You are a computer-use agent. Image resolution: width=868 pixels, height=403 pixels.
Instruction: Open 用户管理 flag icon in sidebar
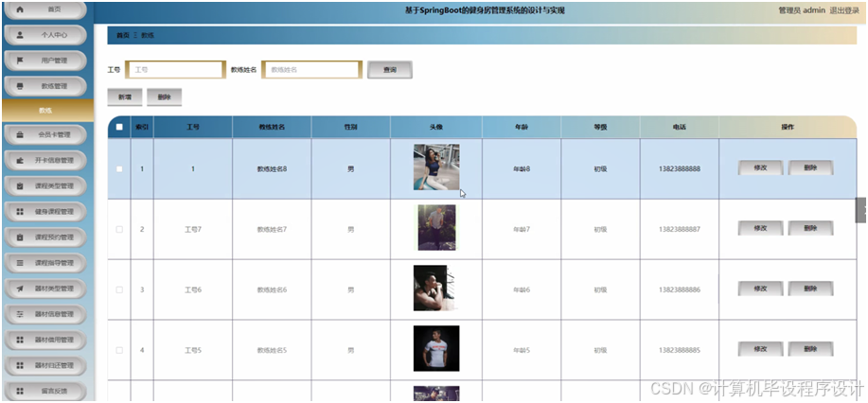click(20, 61)
